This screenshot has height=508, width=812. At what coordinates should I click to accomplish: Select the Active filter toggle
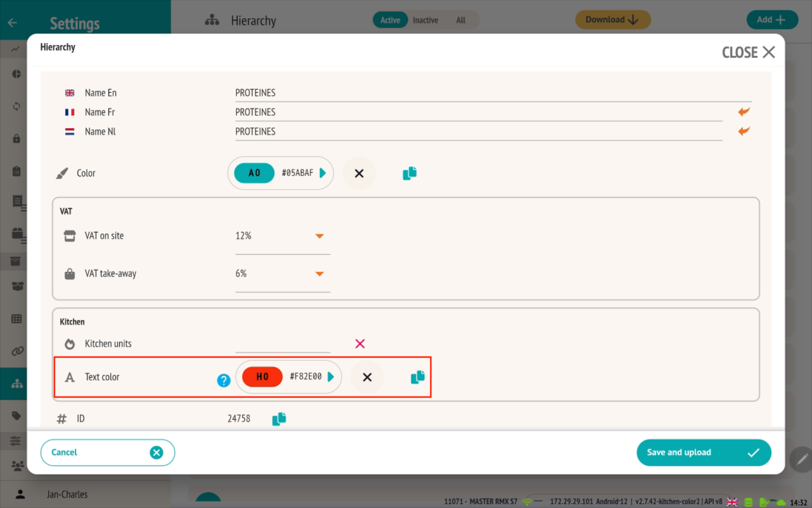pos(390,20)
